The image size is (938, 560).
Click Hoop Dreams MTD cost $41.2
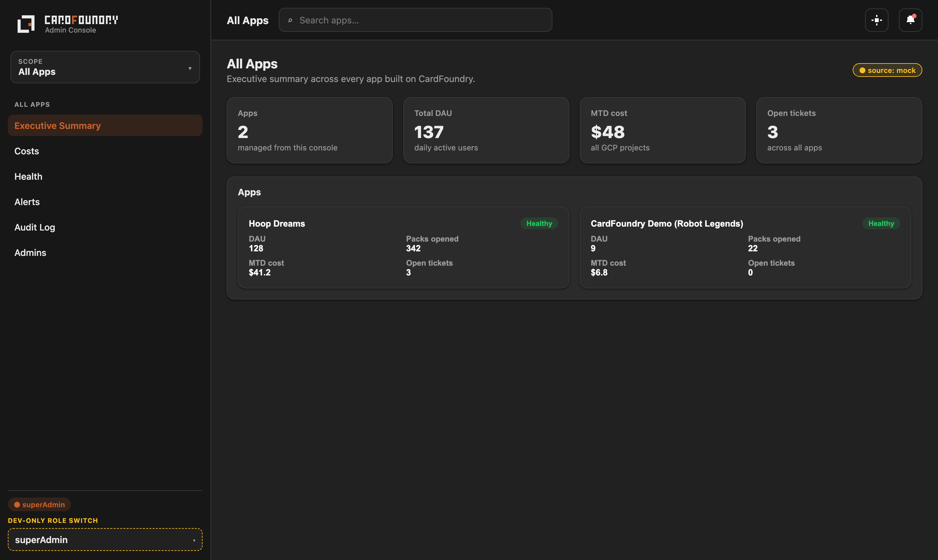(260, 273)
